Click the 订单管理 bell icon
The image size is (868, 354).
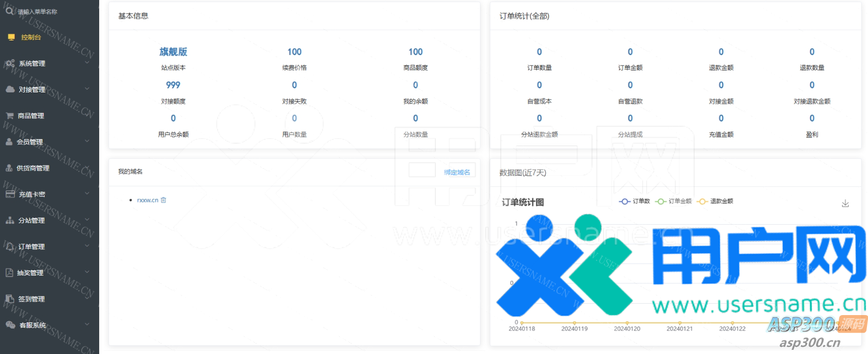(x=10, y=247)
